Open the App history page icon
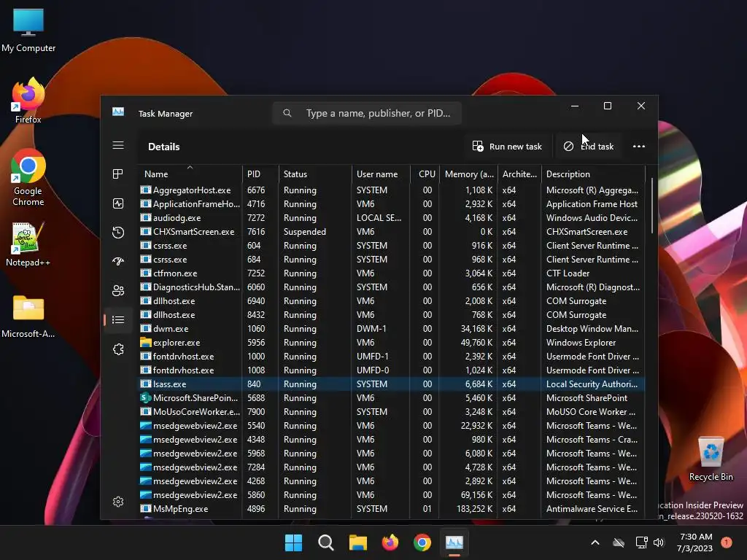The image size is (747, 560). (x=118, y=233)
